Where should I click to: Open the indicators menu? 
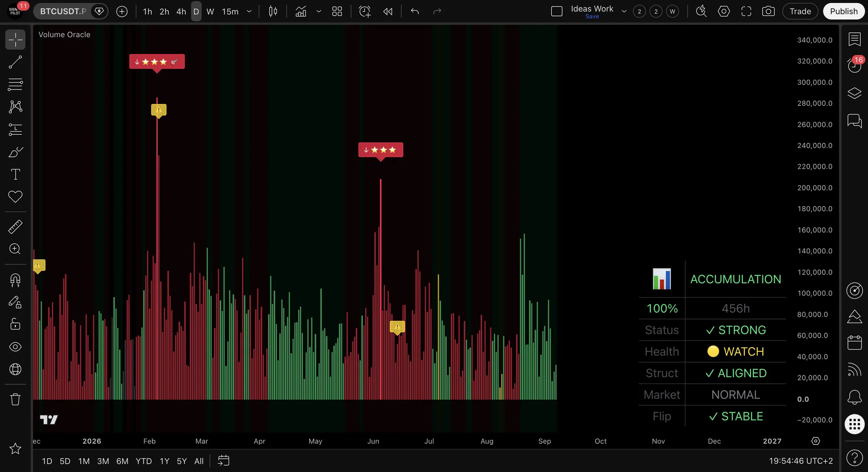tap(301, 12)
